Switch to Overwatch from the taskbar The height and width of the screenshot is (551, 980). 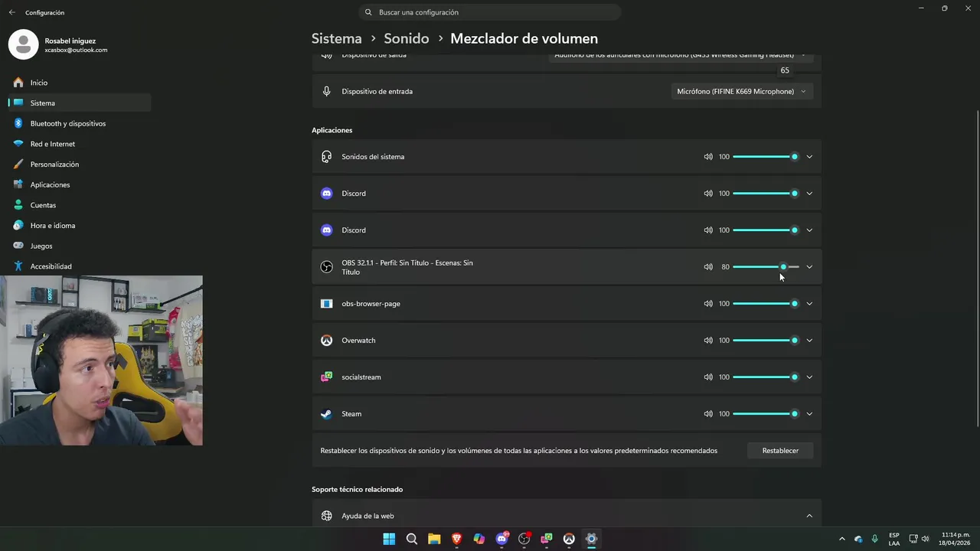[x=569, y=539]
